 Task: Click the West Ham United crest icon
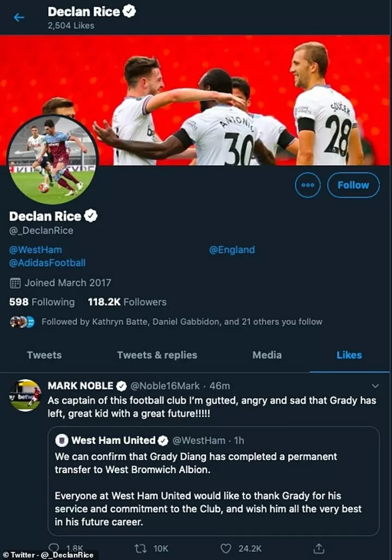[62, 440]
